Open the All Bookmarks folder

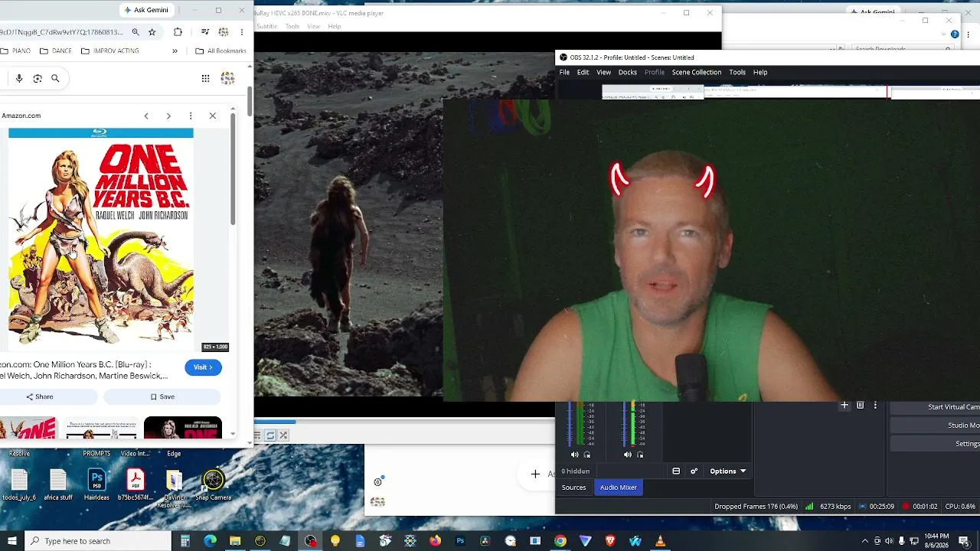[x=221, y=51]
